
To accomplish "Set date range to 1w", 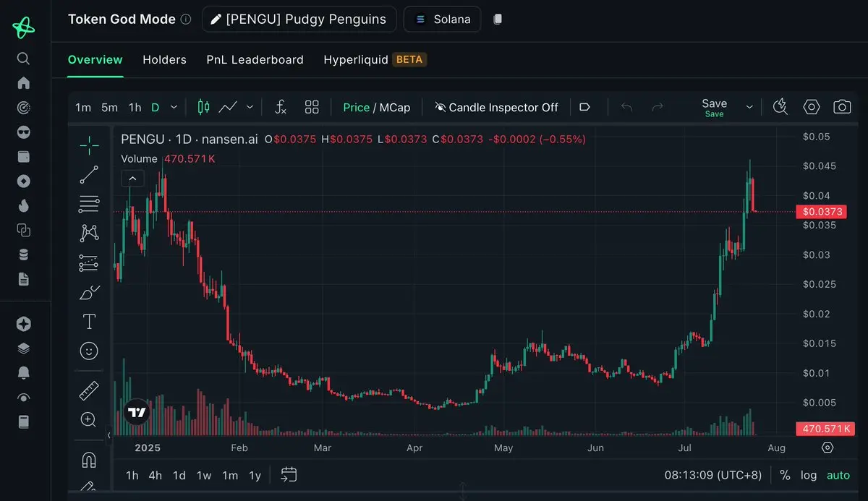I will [x=204, y=475].
